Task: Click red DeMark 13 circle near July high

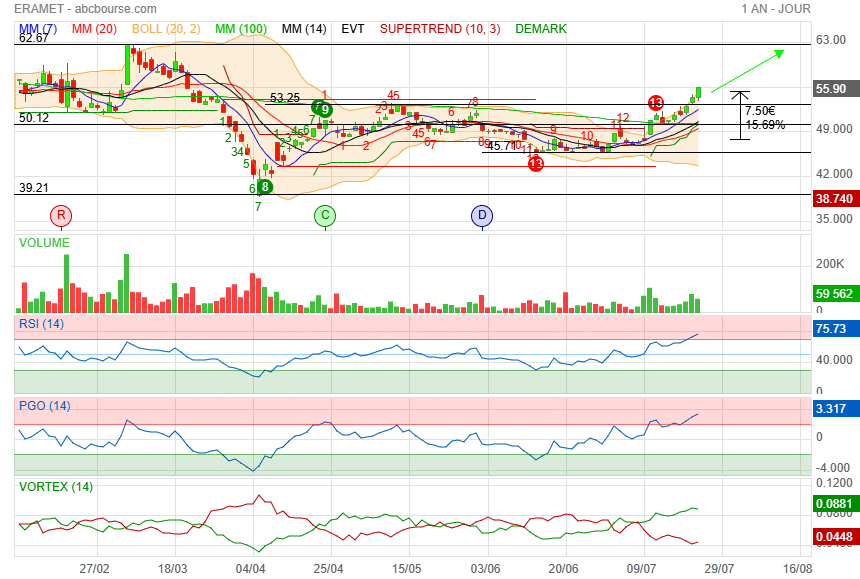Action: (x=656, y=102)
